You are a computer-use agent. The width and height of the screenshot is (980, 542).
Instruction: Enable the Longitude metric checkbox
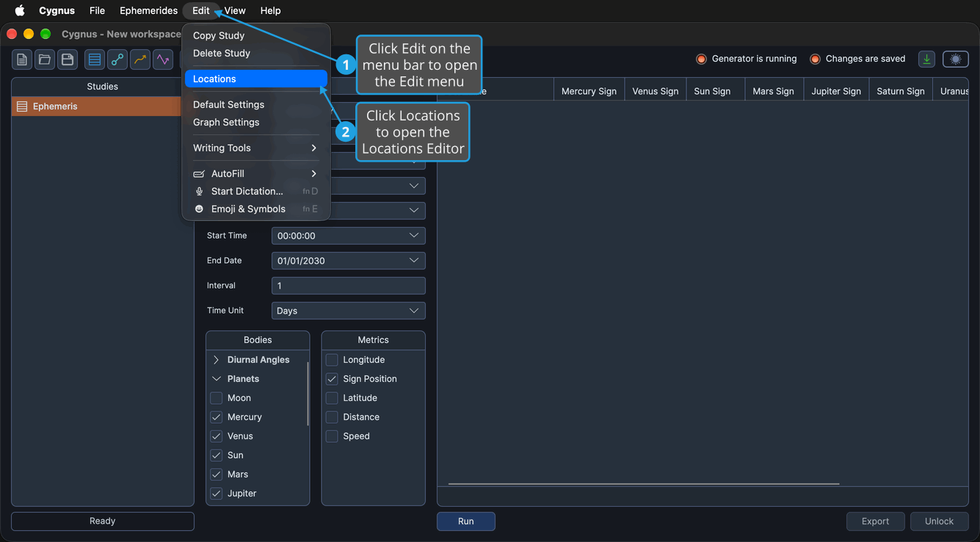[x=332, y=360]
